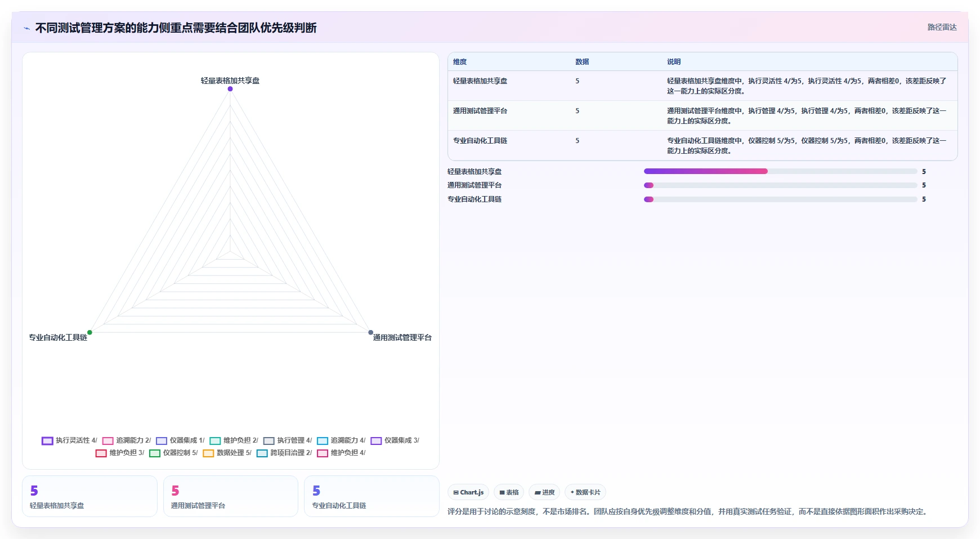
Task: Click the 路径雷达 label in header
Action: click(942, 27)
